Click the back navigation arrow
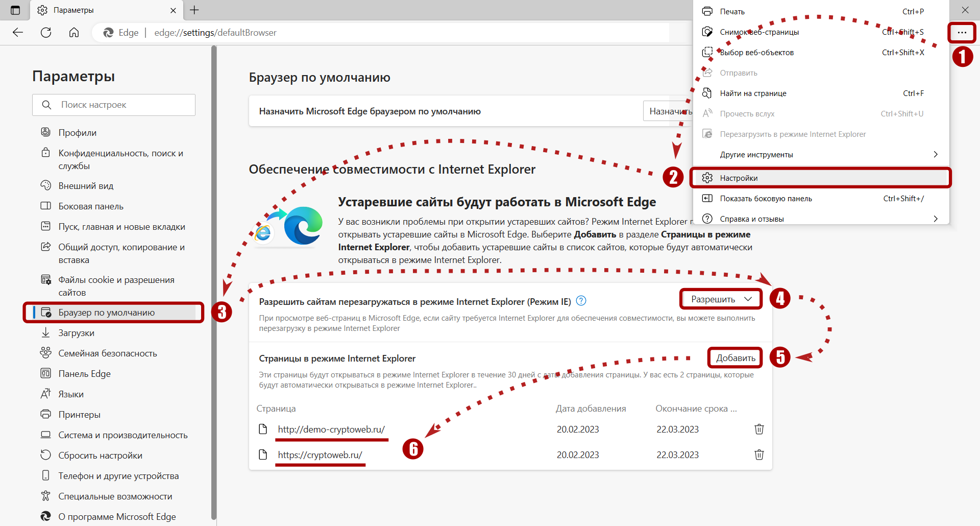The width and height of the screenshot is (980, 526). click(x=18, y=33)
